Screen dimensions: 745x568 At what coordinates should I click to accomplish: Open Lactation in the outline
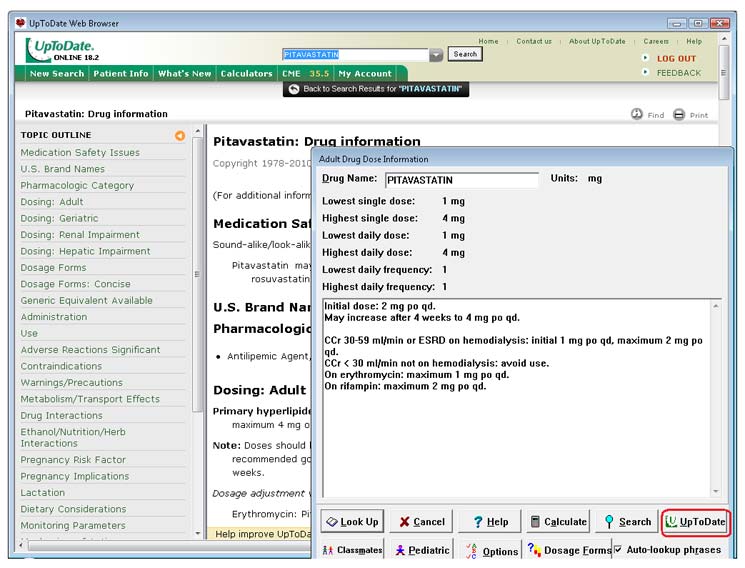click(42, 492)
